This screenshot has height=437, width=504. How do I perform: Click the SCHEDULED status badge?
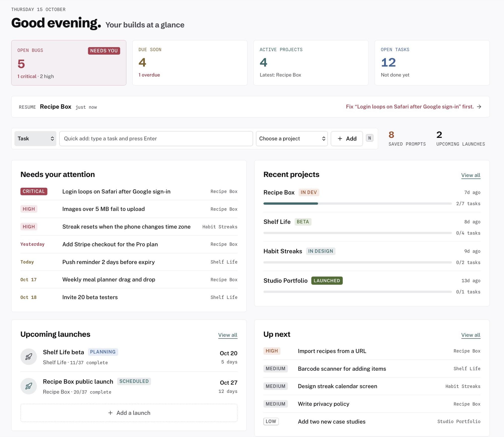tap(134, 381)
